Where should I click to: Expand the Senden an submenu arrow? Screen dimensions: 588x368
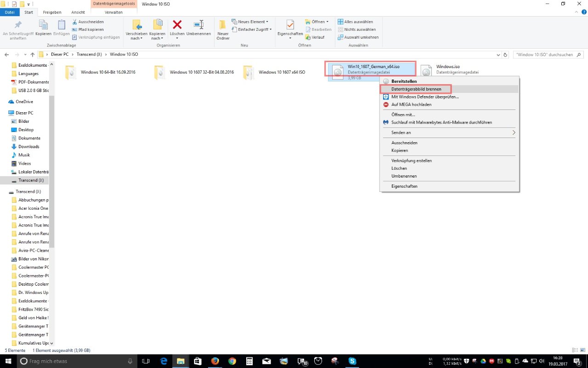pos(514,132)
